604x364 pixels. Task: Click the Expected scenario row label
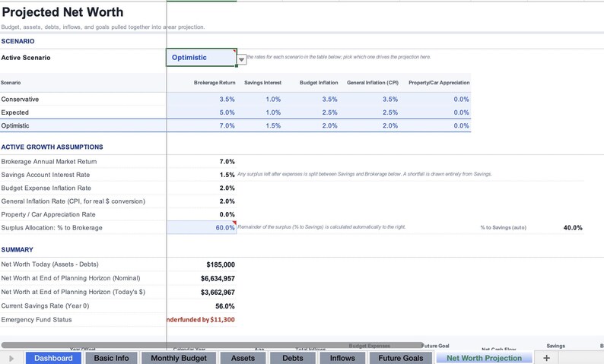pos(15,112)
